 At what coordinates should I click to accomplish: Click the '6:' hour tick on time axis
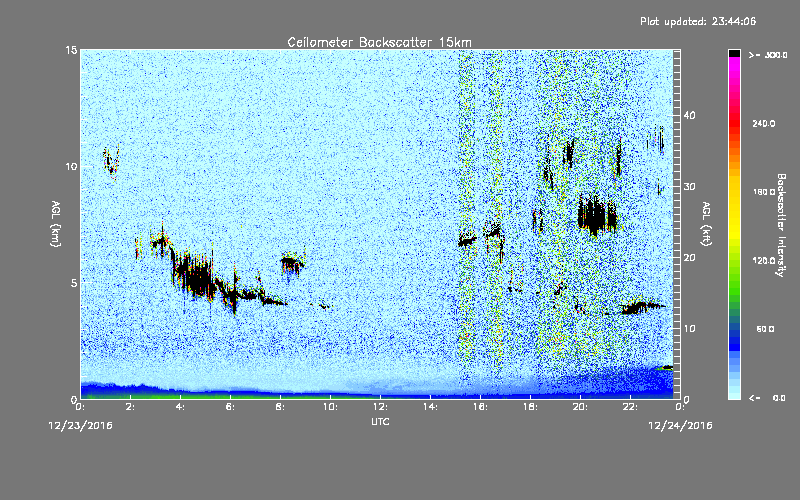click(231, 407)
